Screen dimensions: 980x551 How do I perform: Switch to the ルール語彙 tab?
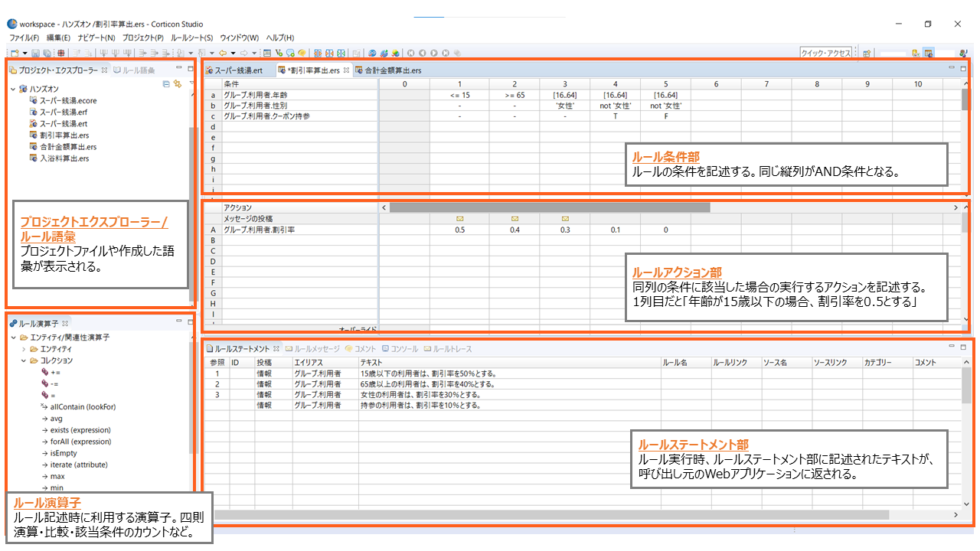(139, 70)
